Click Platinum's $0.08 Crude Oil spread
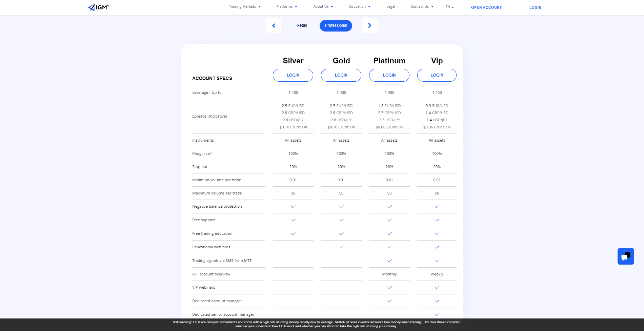The image size is (644, 331). 389,127
